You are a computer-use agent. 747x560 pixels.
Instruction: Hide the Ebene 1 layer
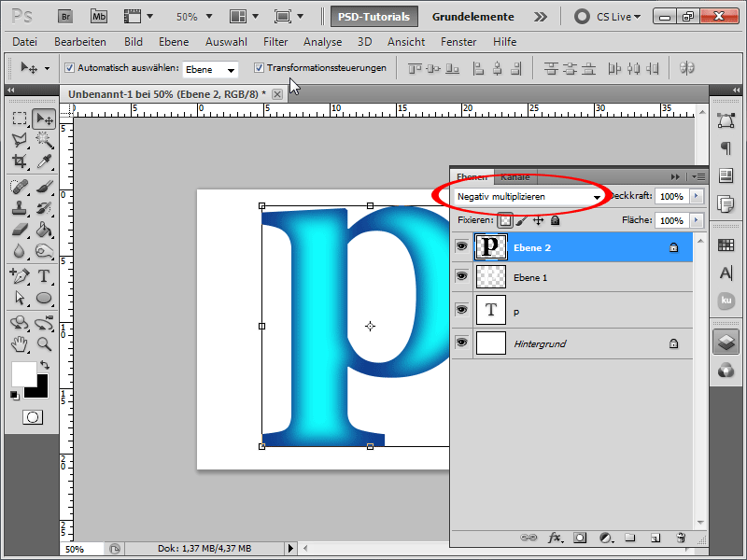pos(461,276)
